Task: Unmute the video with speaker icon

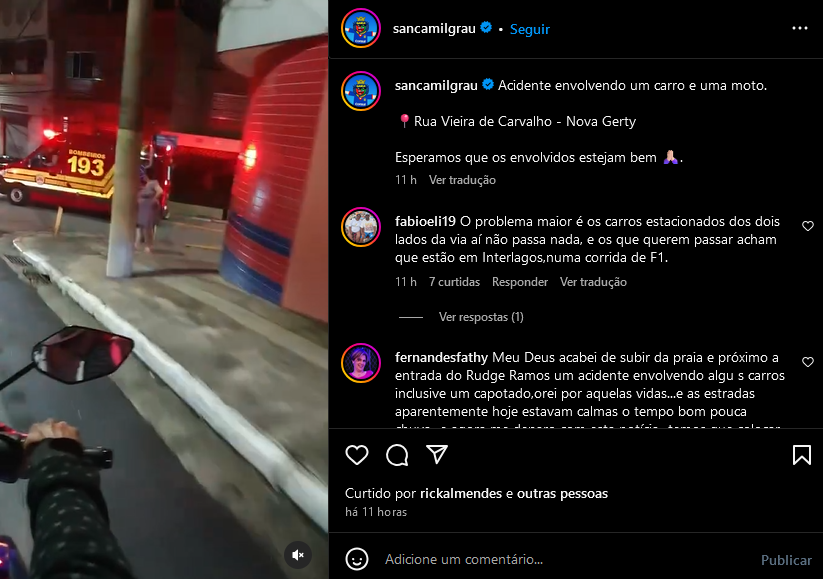Action: tap(298, 555)
